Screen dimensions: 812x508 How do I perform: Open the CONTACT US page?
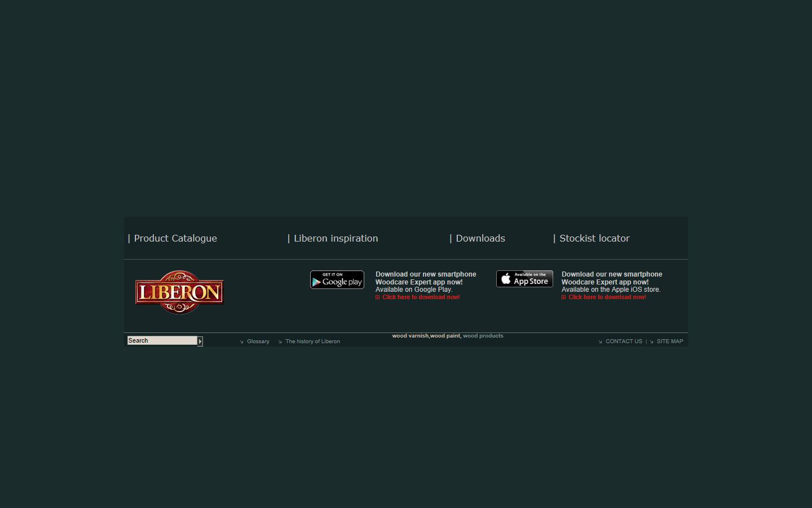624,341
